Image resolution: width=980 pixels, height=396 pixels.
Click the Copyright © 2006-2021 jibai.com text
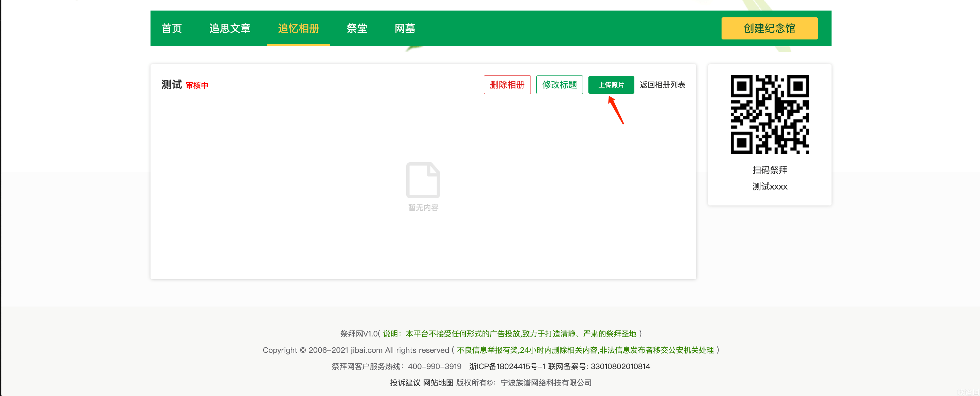tap(322, 350)
